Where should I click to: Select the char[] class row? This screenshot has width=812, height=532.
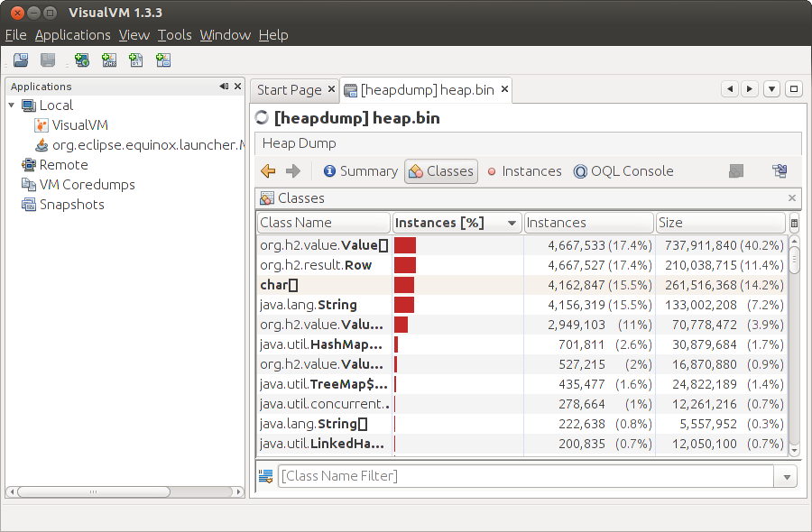pos(521,285)
